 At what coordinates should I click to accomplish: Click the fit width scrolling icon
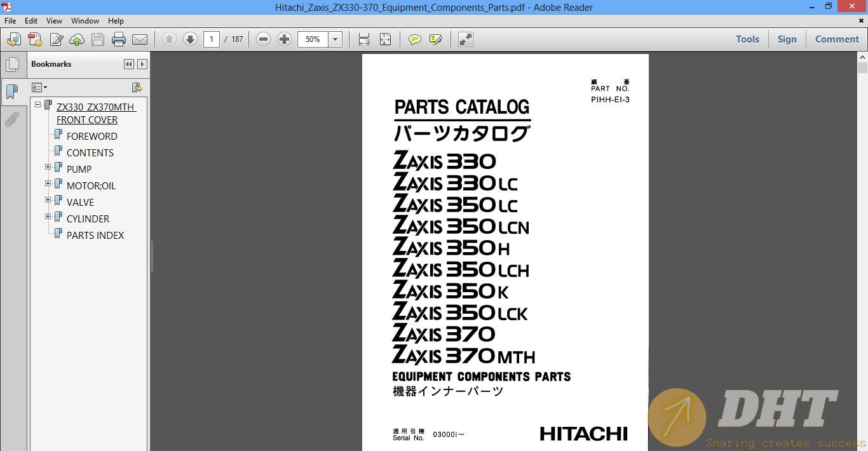tap(364, 39)
